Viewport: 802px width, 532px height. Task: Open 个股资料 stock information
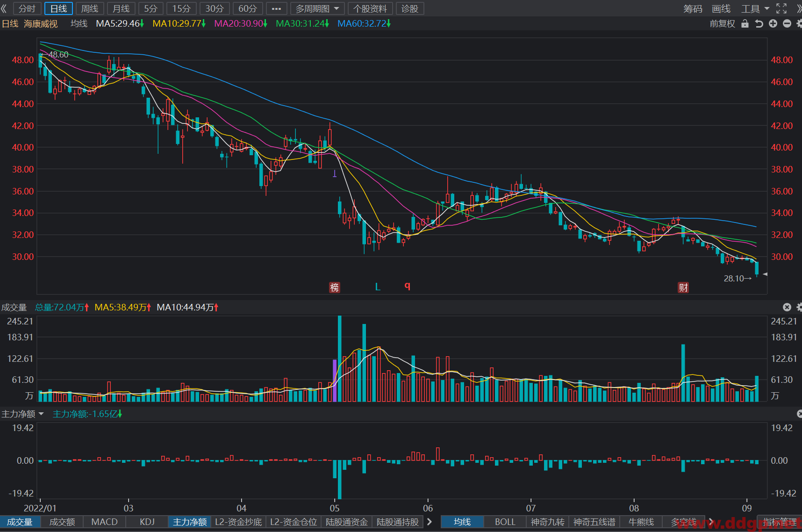pyautogui.click(x=370, y=8)
